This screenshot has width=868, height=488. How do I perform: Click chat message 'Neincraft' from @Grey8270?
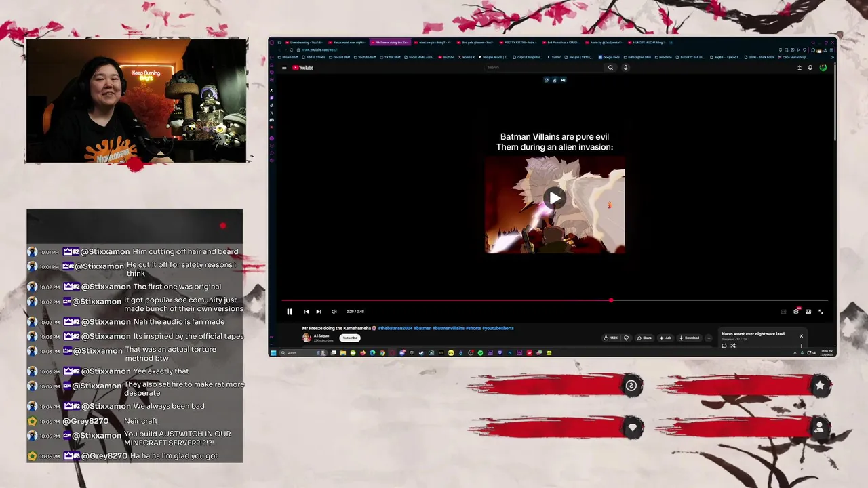coord(141,421)
